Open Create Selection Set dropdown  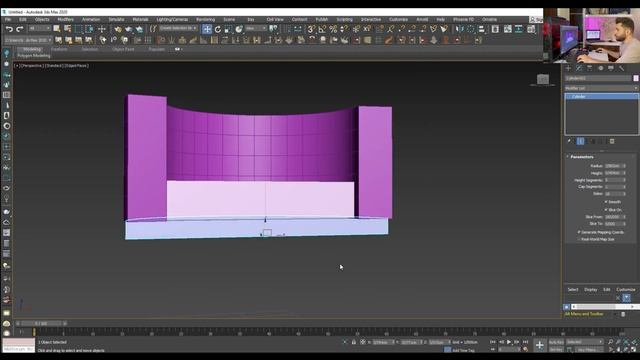coord(178,29)
